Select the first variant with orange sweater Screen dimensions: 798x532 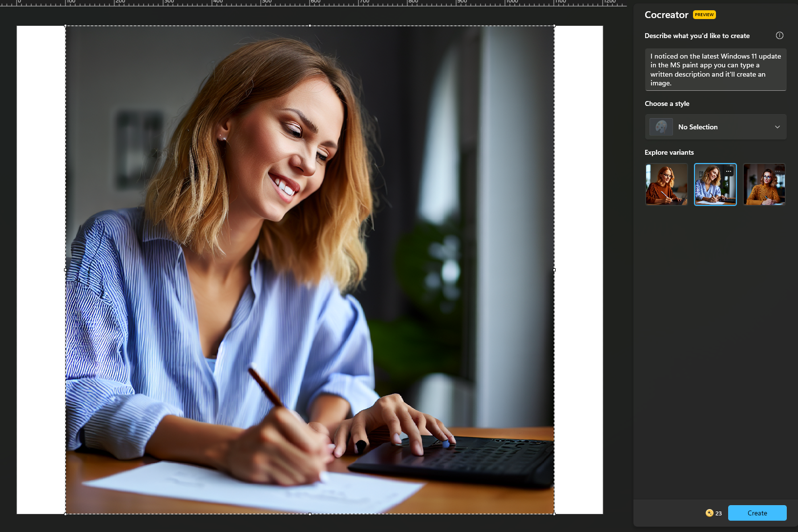[666, 184]
